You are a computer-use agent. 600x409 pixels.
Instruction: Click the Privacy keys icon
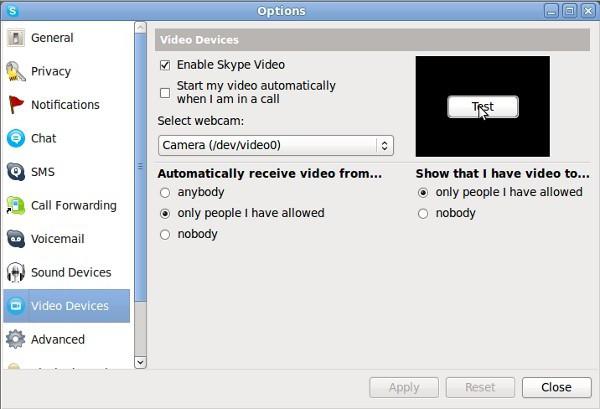(16, 71)
